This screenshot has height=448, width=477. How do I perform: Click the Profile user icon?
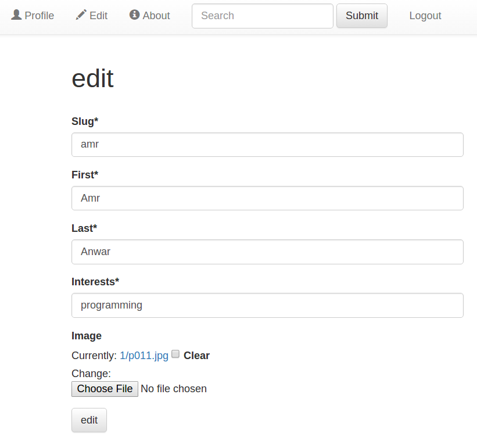click(x=16, y=15)
